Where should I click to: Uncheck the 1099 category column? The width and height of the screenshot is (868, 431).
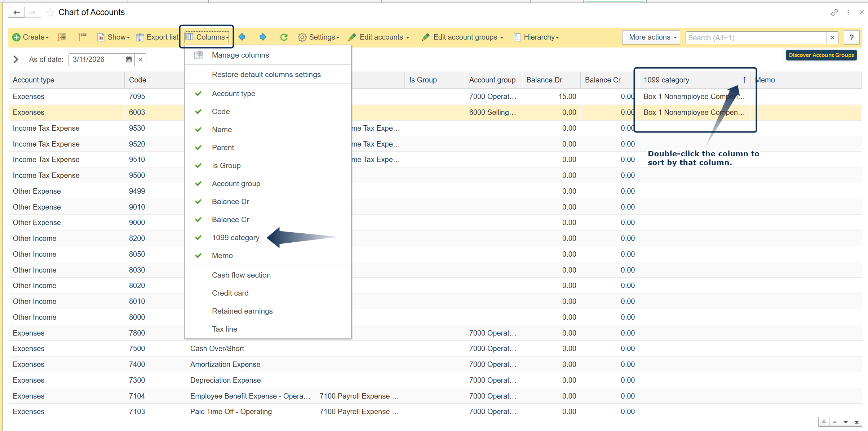pos(235,238)
